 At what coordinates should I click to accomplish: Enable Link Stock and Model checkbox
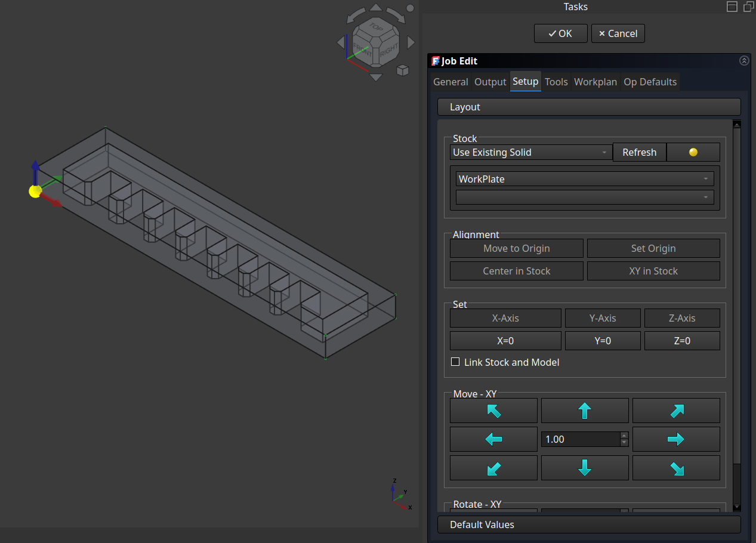455,362
